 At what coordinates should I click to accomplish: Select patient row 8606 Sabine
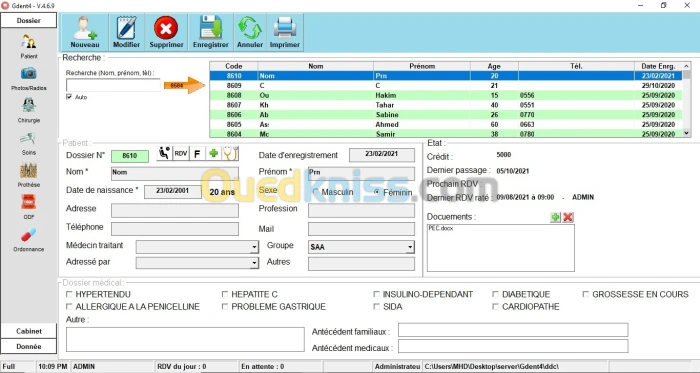click(446, 115)
